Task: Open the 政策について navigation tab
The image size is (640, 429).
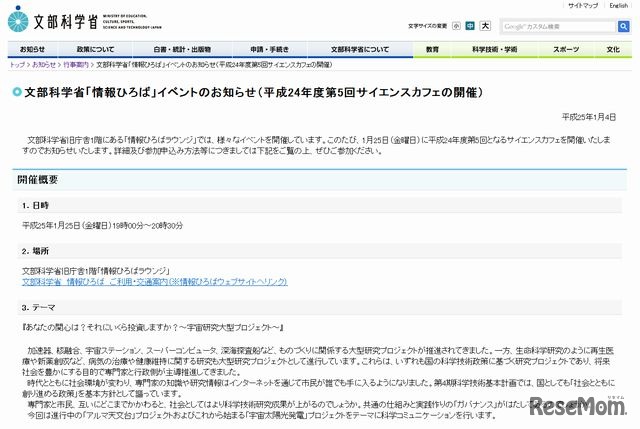Action: tap(96, 49)
